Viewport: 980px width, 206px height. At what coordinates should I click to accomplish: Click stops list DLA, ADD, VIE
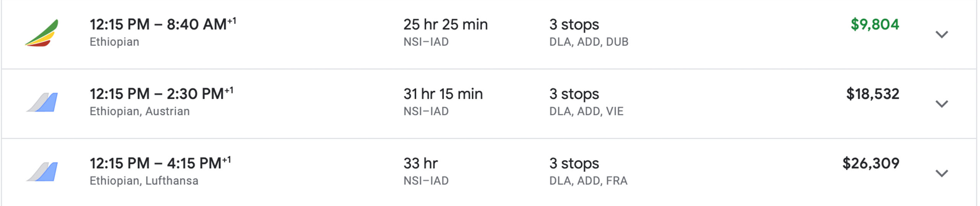tap(586, 111)
